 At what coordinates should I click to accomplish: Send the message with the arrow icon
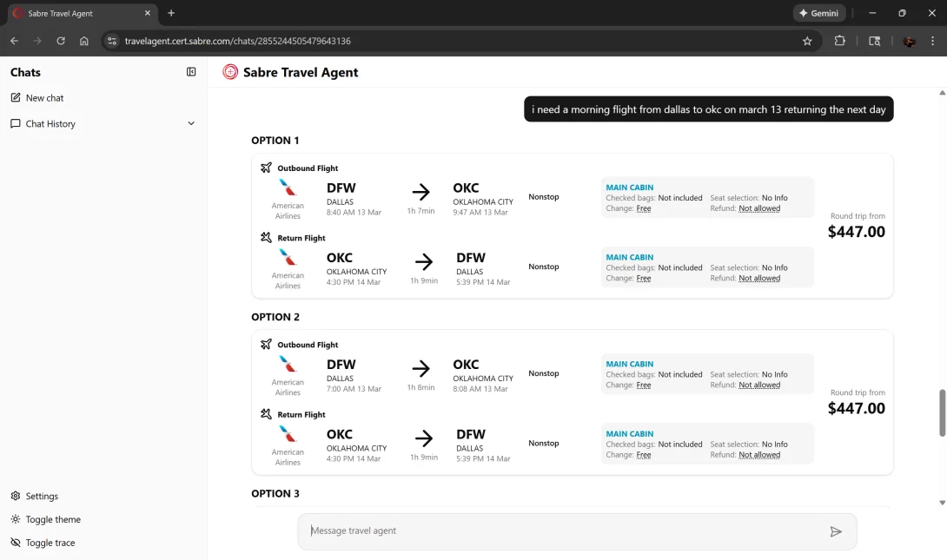[835, 531]
